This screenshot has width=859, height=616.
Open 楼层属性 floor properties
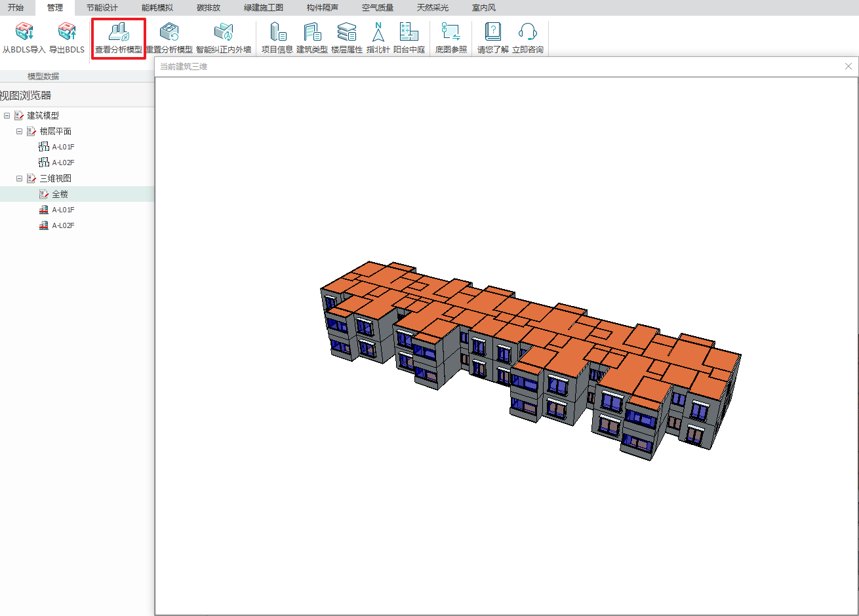pyautogui.click(x=347, y=31)
